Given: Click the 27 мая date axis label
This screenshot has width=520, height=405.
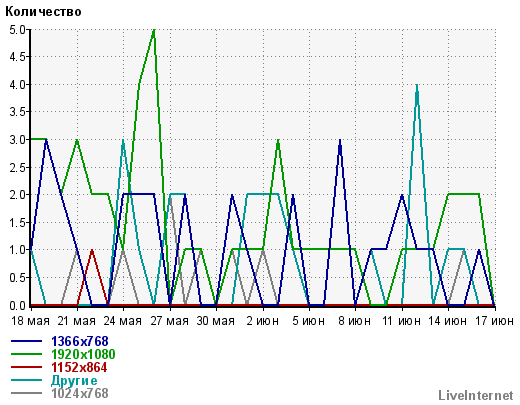Looking at the screenshot, I should [x=170, y=321].
